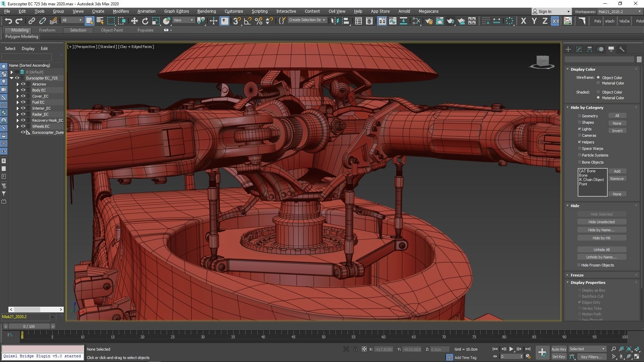This screenshot has width=644, height=362.
Task: Hide the Body EC layer
Action: (x=23, y=90)
